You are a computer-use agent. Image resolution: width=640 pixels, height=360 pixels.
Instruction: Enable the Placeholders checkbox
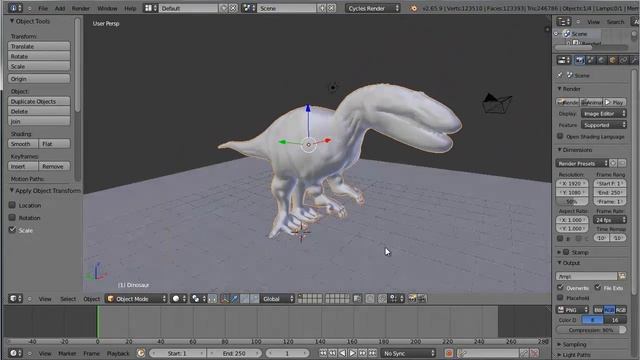pyautogui.click(x=560, y=298)
